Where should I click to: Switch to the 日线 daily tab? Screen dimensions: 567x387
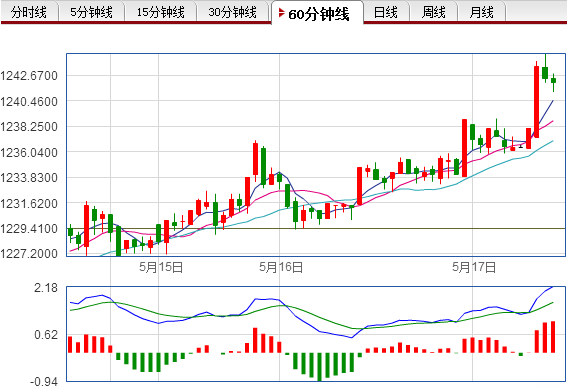(x=386, y=12)
